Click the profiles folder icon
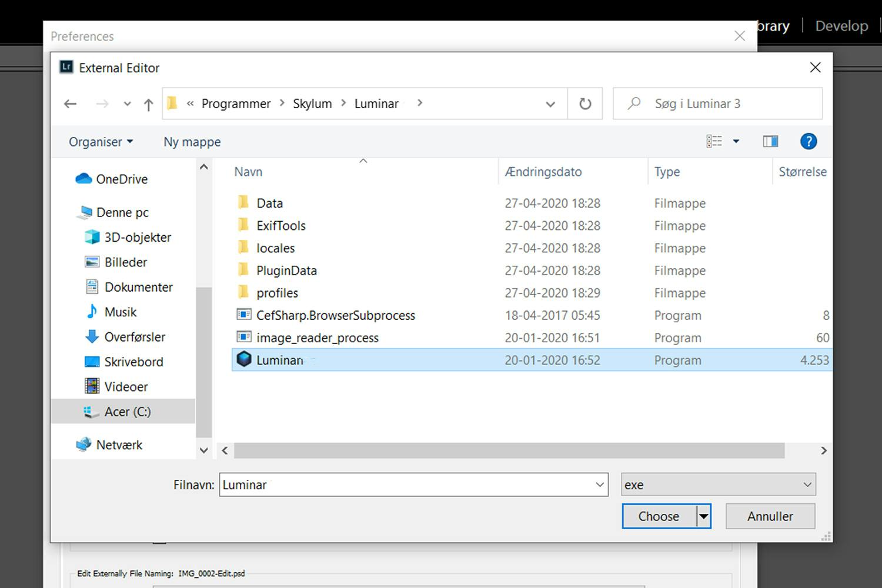This screenshot has height=588, width=882. [x=243, y=292]
